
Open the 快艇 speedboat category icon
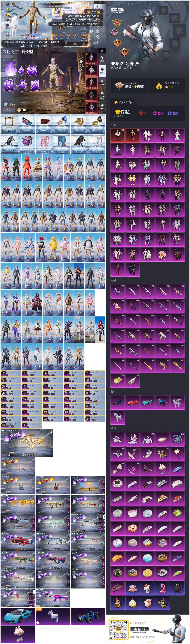102,107
